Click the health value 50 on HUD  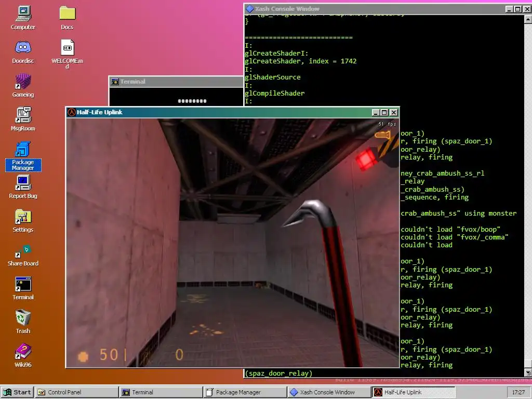[x=109, y=355]
